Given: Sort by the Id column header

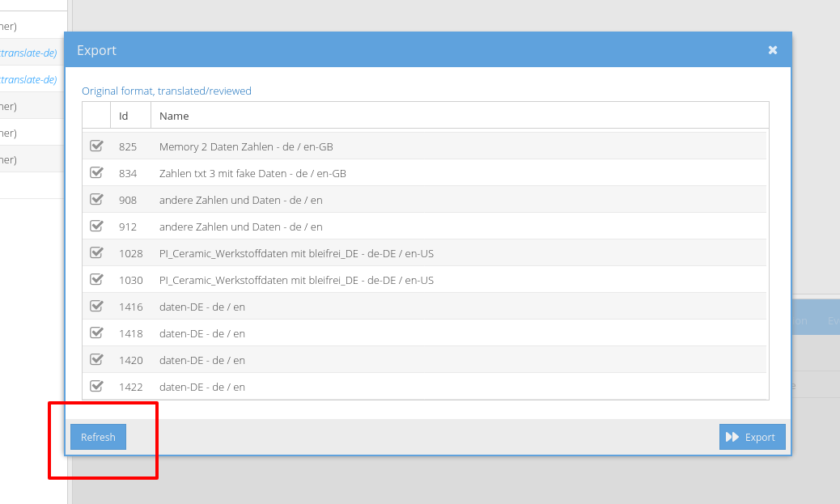Looking at the screenshot, I should [124, 116].
